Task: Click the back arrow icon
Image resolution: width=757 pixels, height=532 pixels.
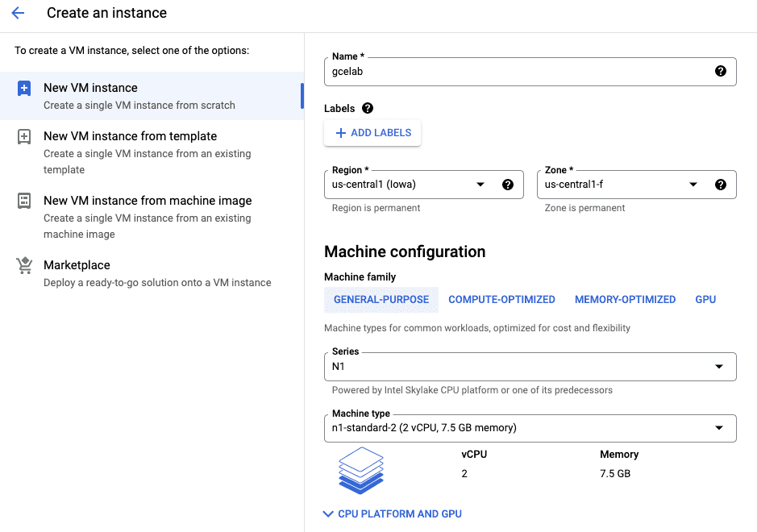Action: 18,14
